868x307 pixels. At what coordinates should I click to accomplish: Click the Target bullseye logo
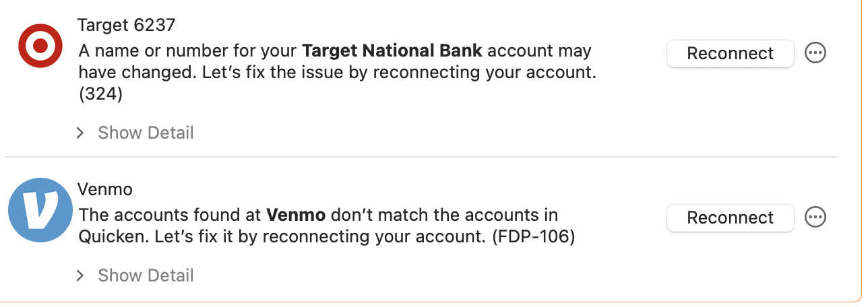(x=40, y=46)
